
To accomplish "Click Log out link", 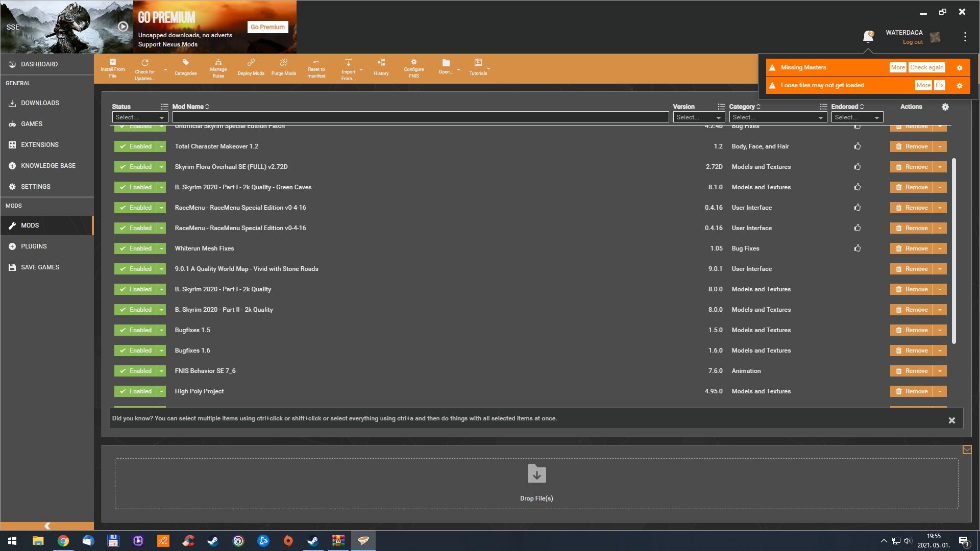I will click(912, 42).
